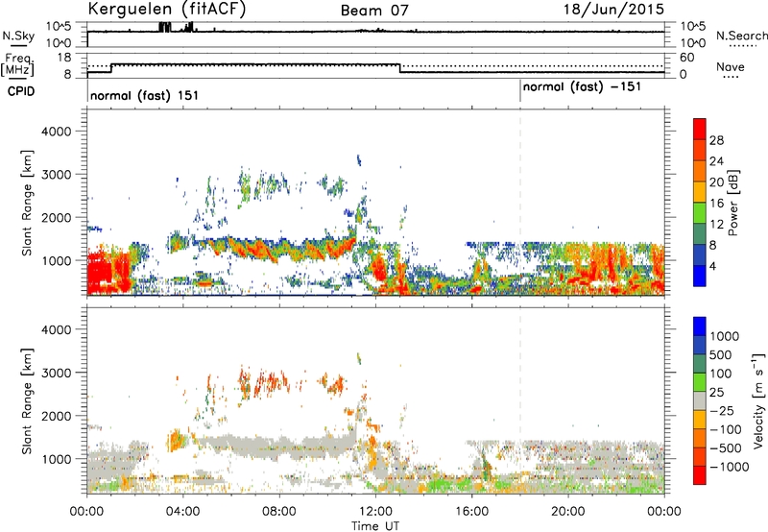Click the red bottom segment of Velocity colorbar

tap(700, 475)
